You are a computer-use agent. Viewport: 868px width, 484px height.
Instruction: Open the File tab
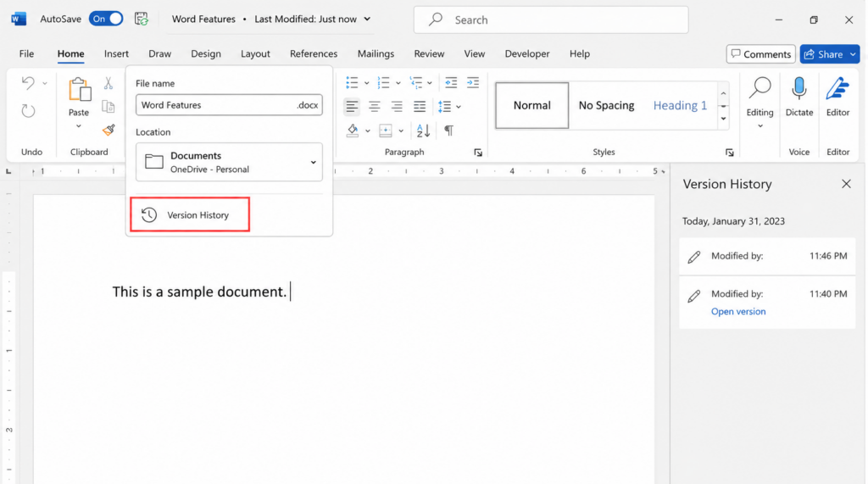26,53
